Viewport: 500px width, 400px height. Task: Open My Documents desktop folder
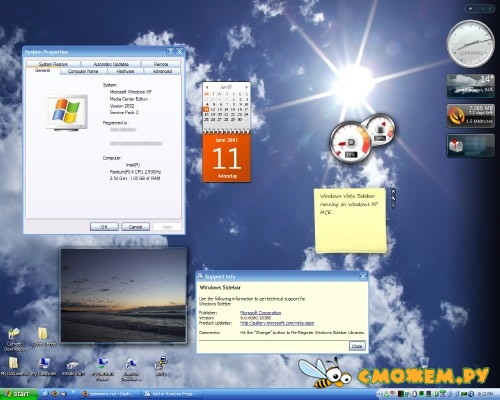14,366
